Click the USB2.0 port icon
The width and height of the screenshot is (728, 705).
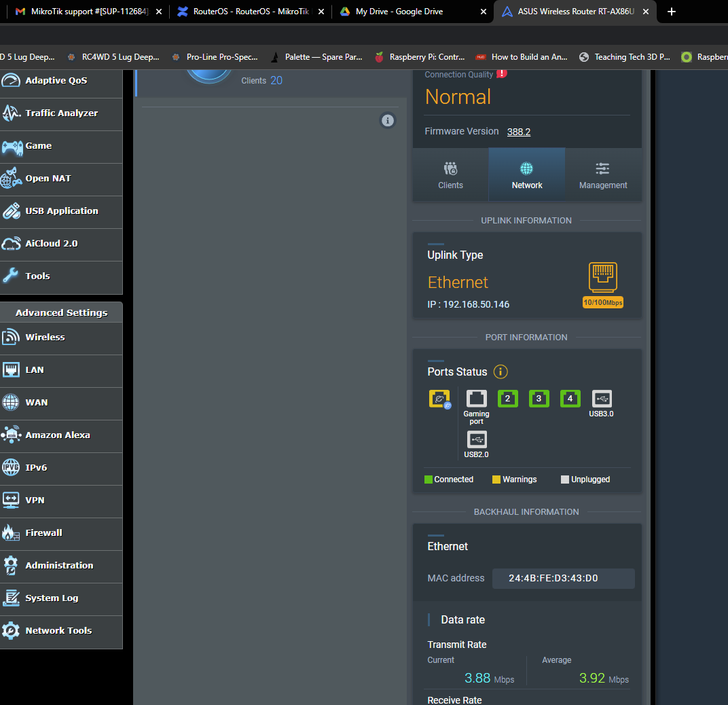pyautogui.click(x=477, y=439)
